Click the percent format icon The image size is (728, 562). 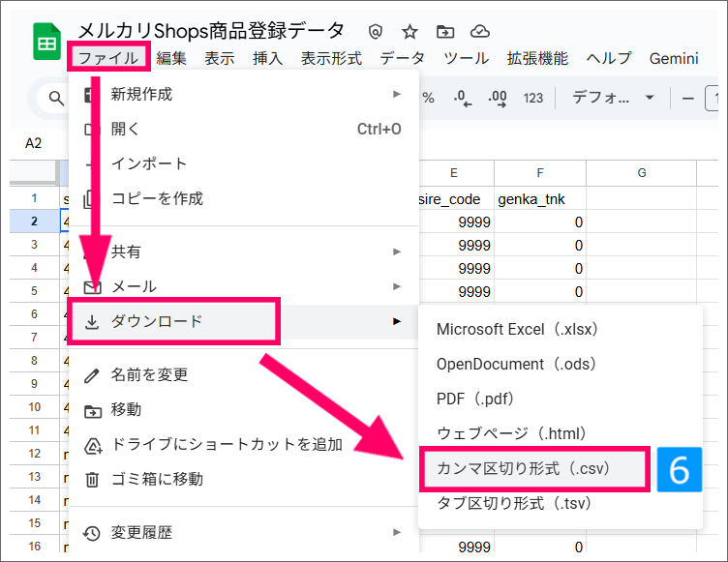pos(428,98)
